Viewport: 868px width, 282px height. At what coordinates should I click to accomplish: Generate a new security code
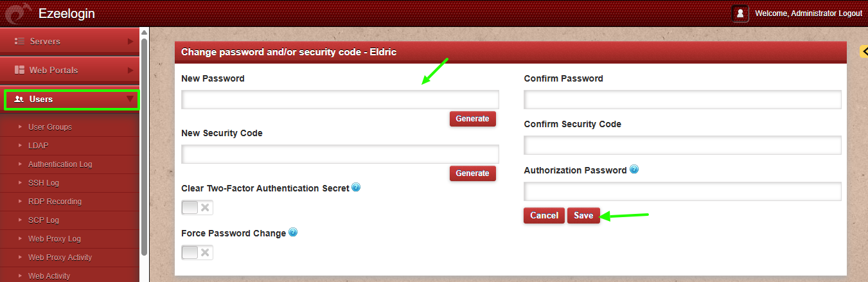(472, 173)
